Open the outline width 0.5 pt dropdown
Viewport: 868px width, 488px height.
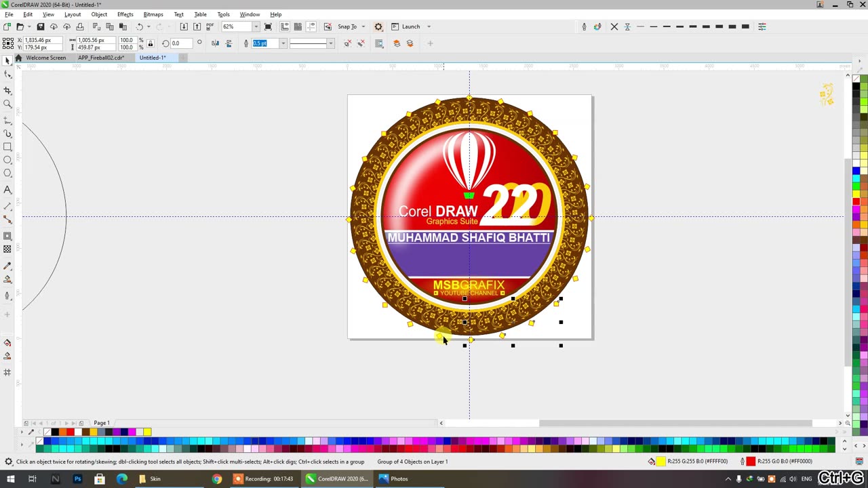(x=283, y=43)
